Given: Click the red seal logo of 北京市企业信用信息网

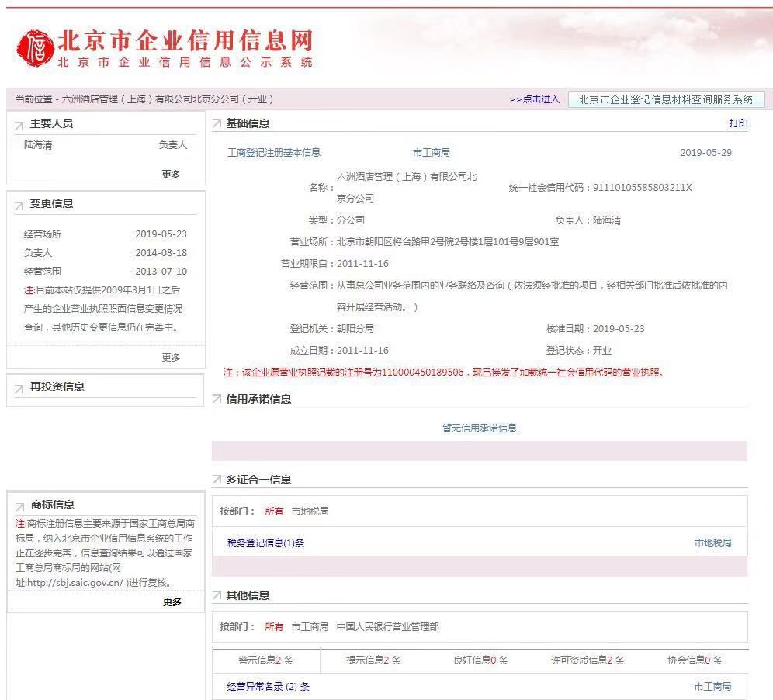Looking at the screenshot, I should 35,47.
